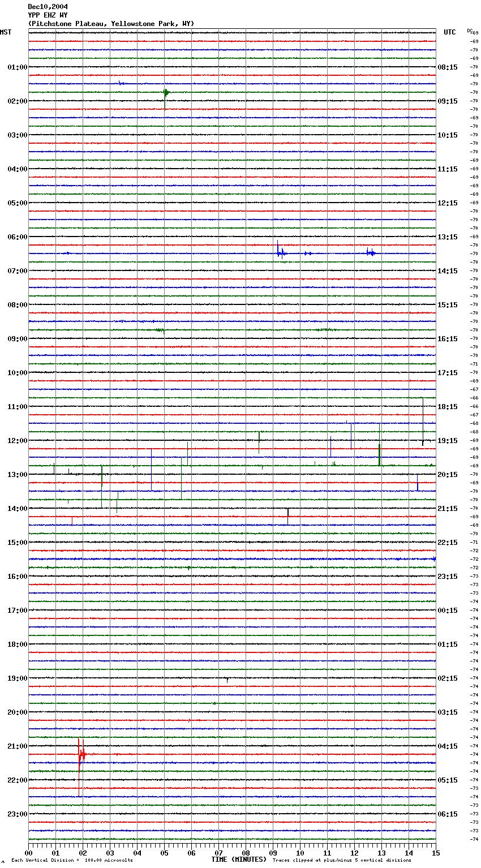Click the 23:15 UTC time label

tap(448, 577)
